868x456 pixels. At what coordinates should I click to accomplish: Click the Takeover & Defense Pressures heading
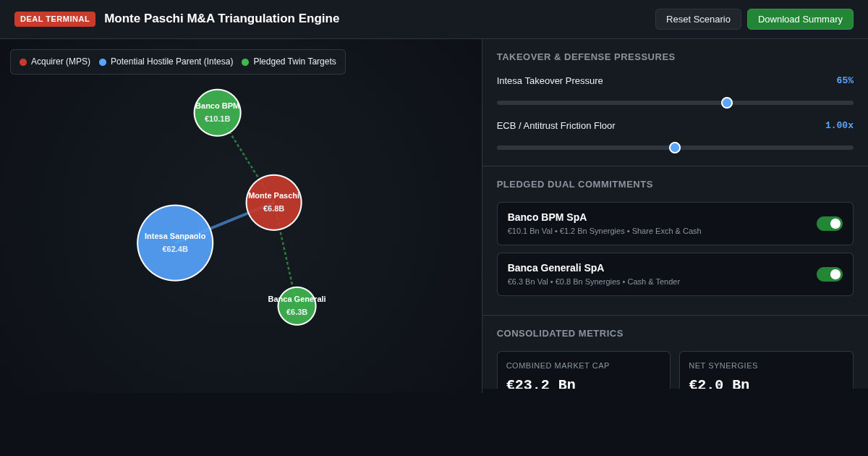click(x=586, y=57)
